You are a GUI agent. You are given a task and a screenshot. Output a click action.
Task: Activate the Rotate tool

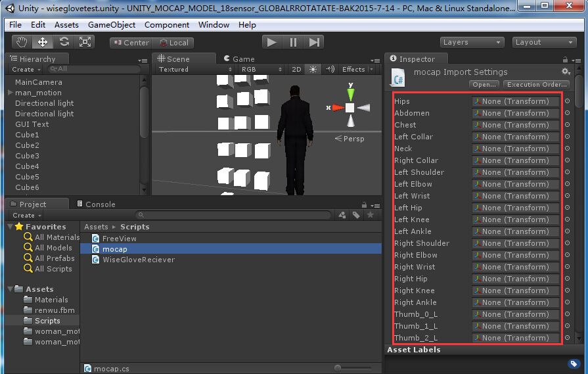[64, 42]
